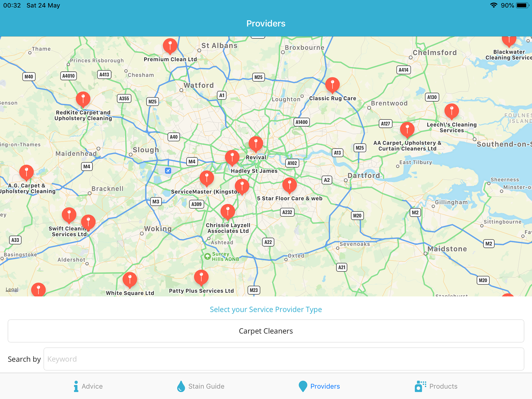
Task: Tap the "Dartford" map label
Action: click(x=364, y=175)
